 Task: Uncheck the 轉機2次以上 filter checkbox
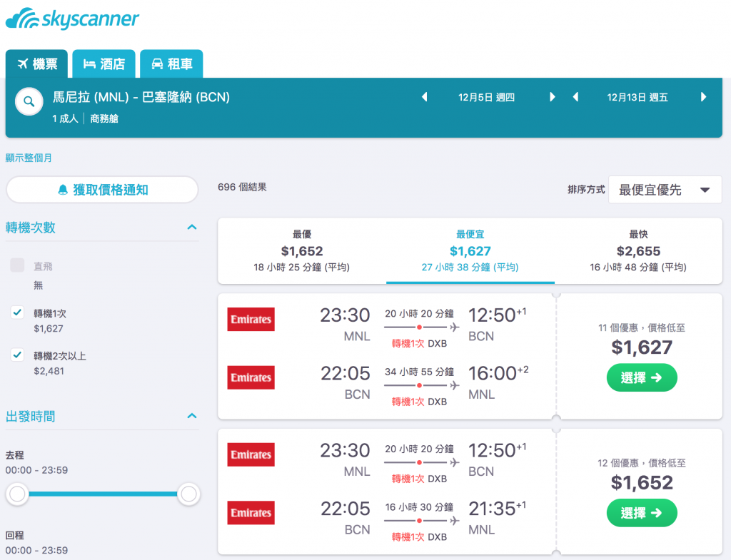17,355
